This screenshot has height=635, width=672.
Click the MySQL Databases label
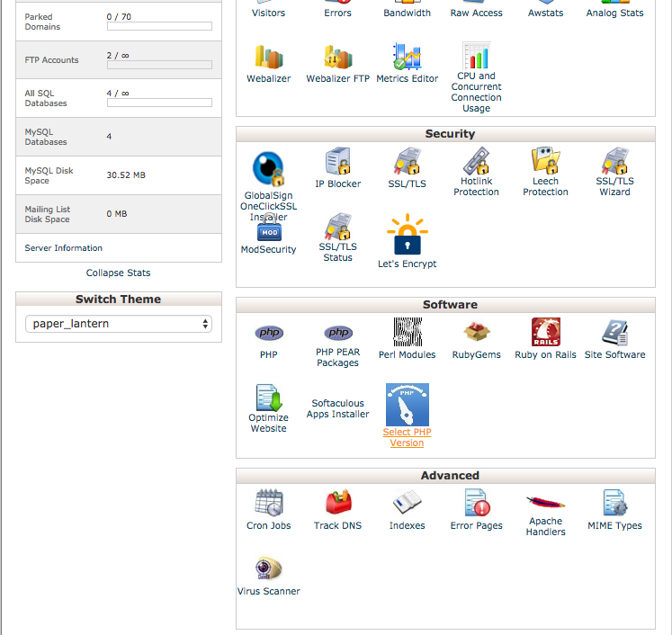coord(46,137)
